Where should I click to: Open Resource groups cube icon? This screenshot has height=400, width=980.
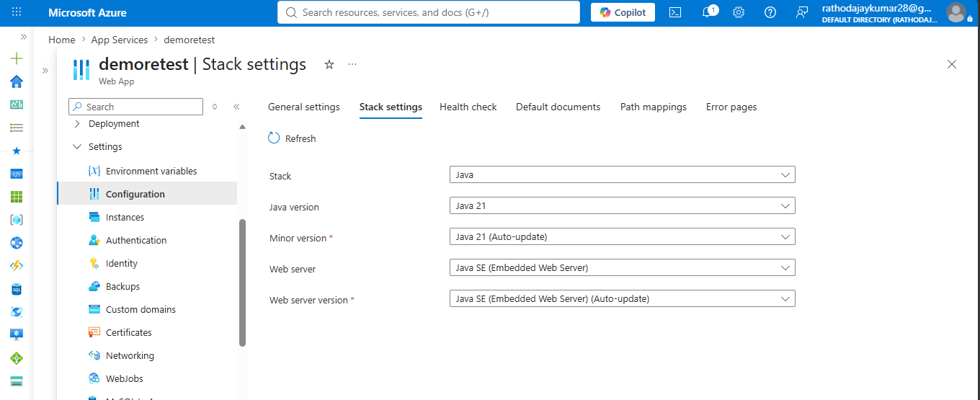coord(17,220)
